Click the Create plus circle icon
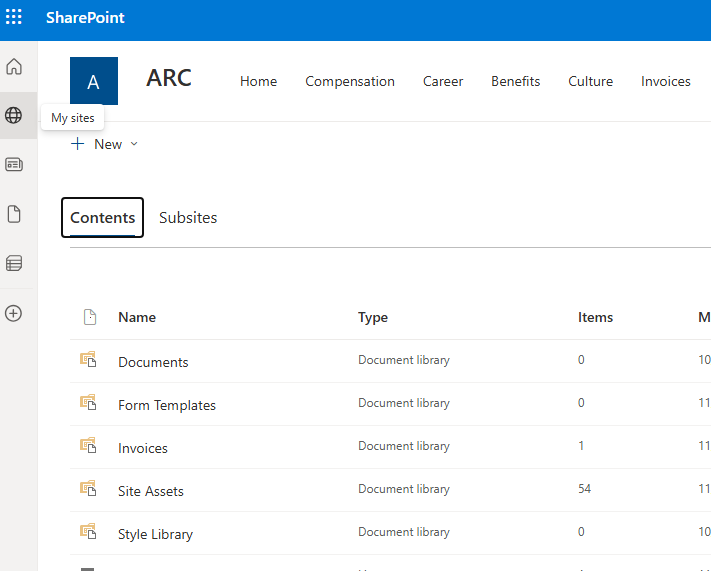Screen dimensions: 711x571 [x=14, y=313]
